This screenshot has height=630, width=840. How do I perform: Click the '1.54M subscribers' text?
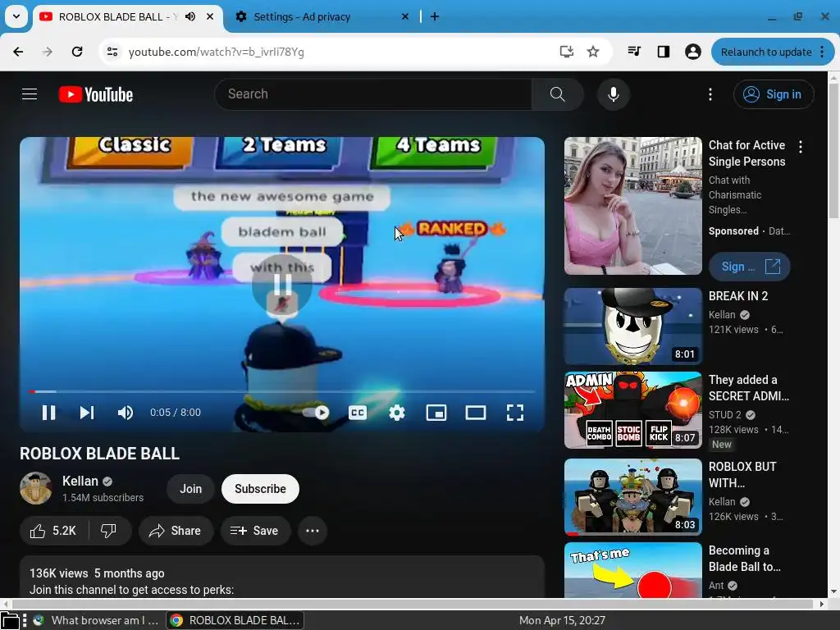103,498
